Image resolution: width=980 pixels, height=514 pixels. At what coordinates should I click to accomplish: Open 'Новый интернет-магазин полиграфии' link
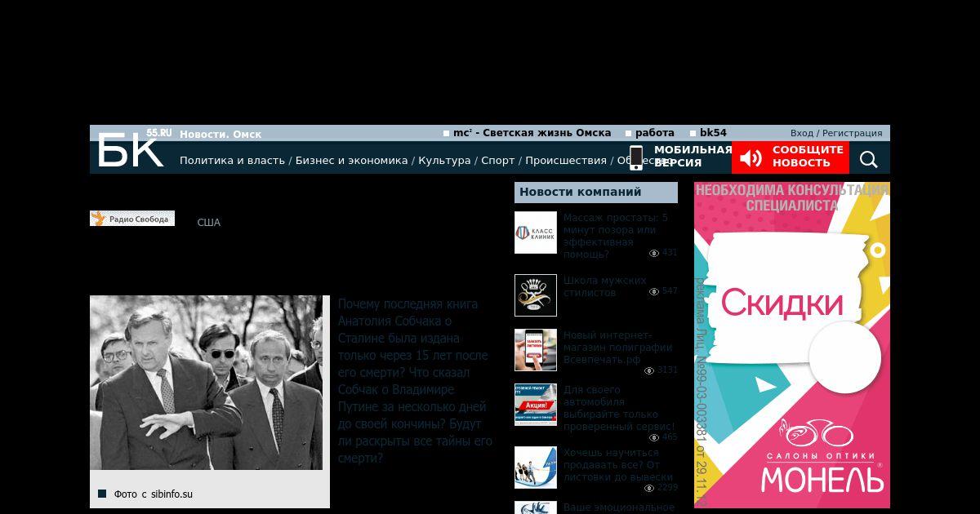point(618,348)
